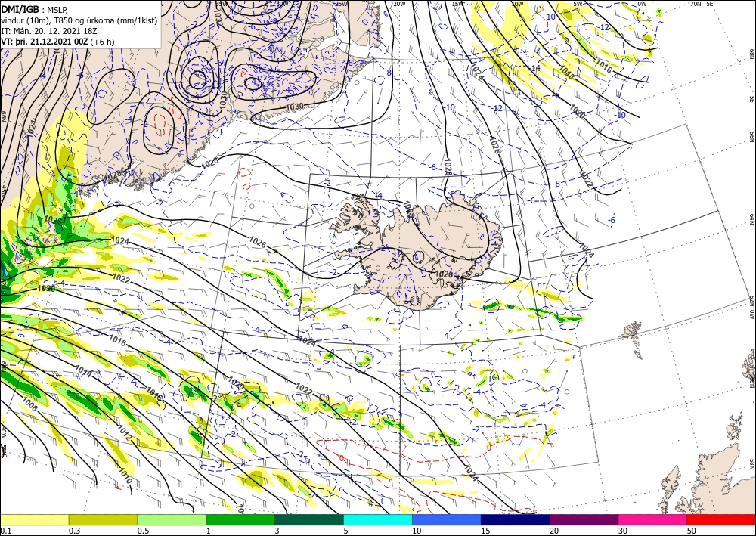This screenshot has width=756, height=536.
Task: Click the 'VT: þri. 21.12.2021 00Z (+6 h)' line
Action: click(x=58, y=42)
